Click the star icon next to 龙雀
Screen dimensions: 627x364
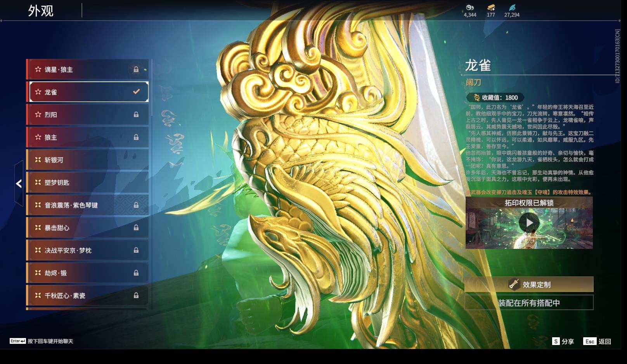click(38, 92)
